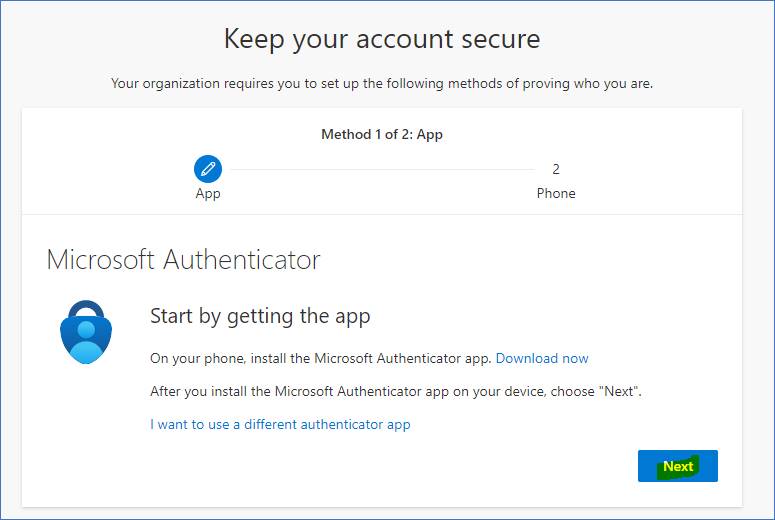Click 'Method 1 of 2: App' text

click(382, 134)
